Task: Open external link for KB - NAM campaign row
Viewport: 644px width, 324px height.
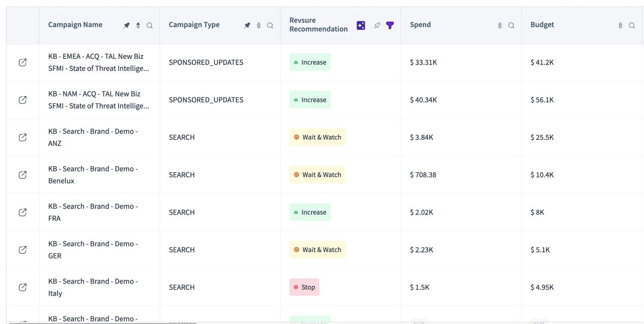Action: [x=23, y=100]
